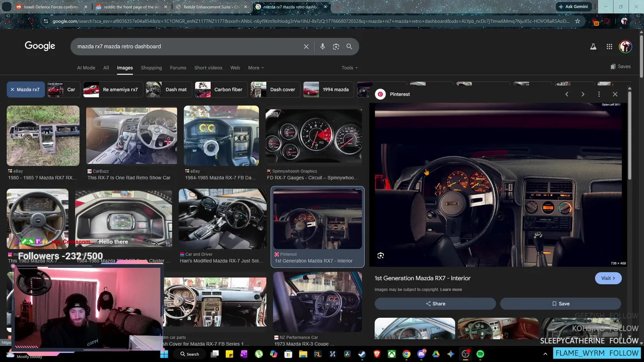Open File Explorer from the taskbar
The width and height of the screenshot is (644, 362).
coord(303,354)
